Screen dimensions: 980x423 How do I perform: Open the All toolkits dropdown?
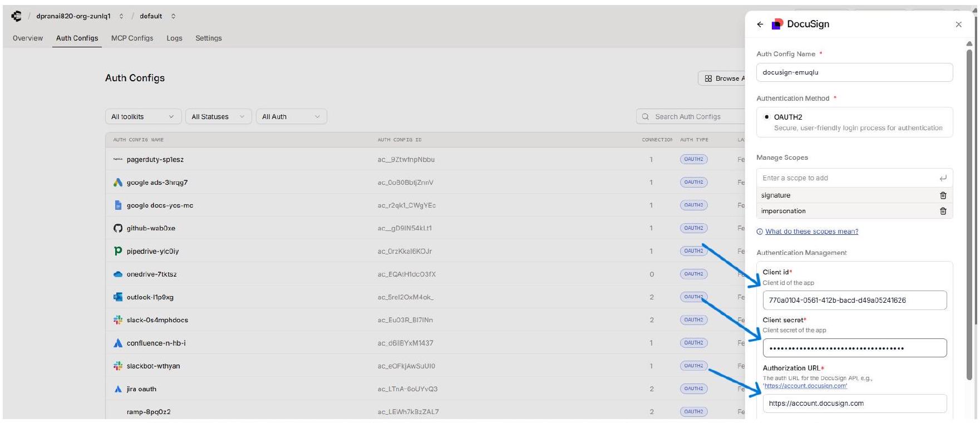[143, 117]
